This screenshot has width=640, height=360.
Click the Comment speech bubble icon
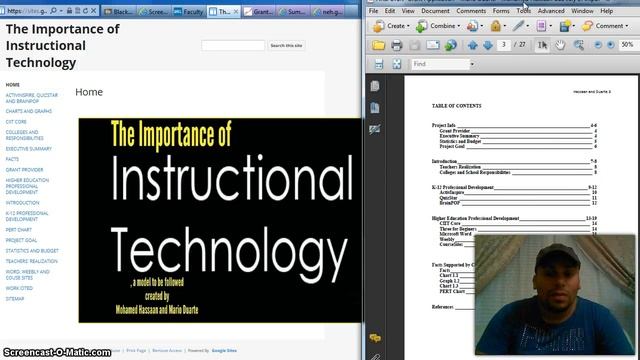pyautogui.click(x=587, y=26)
